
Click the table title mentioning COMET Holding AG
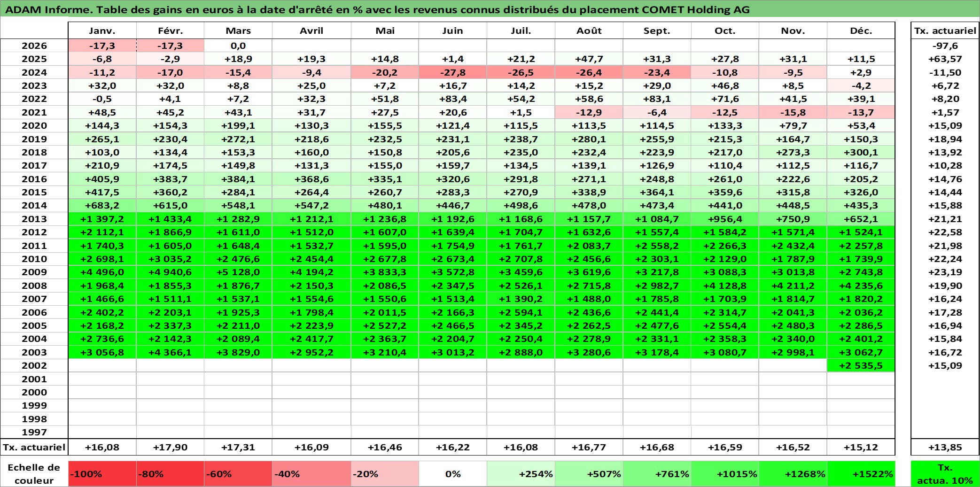click(x=378, y=9)
